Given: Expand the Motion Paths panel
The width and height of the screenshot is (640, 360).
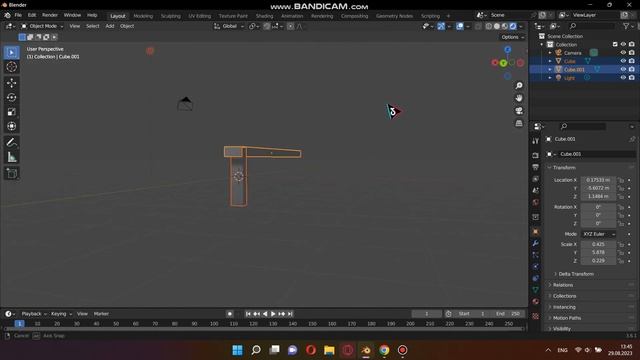Looking at the screenshot, I should 566,318.
